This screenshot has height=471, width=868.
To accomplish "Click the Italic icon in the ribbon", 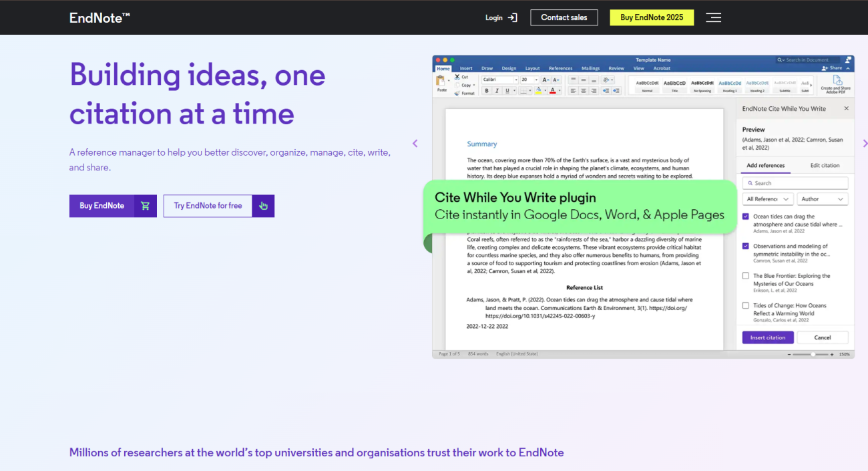I will 497,90.
